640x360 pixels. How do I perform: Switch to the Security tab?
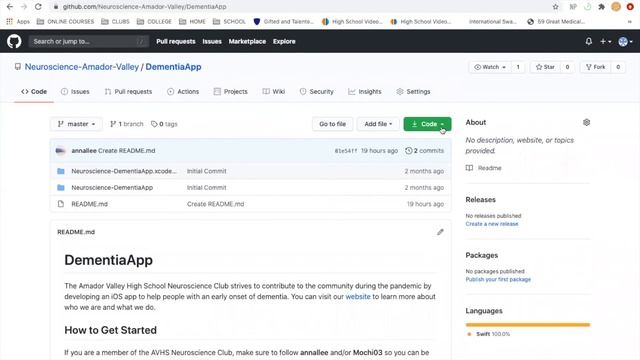316,91
